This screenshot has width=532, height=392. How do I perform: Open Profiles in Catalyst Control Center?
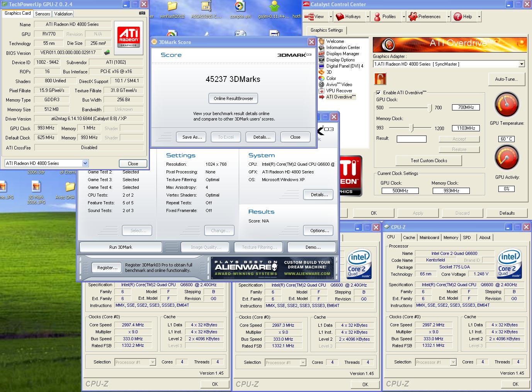tap(385, 17)
